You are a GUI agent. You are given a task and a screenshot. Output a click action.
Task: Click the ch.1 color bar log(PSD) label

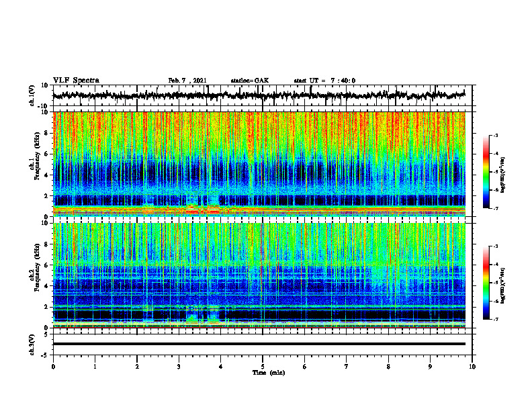tap(502, 175)
